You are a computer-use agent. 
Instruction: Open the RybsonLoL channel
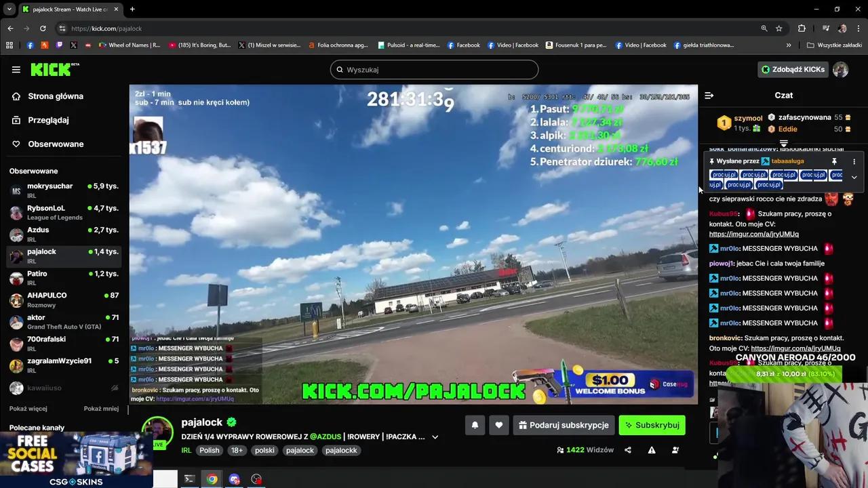64,212
